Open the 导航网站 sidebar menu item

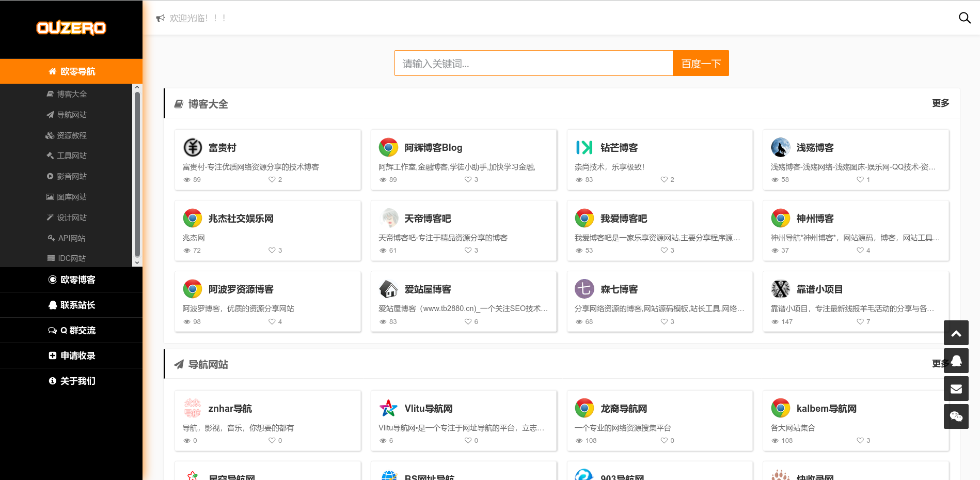pos(71,115)
